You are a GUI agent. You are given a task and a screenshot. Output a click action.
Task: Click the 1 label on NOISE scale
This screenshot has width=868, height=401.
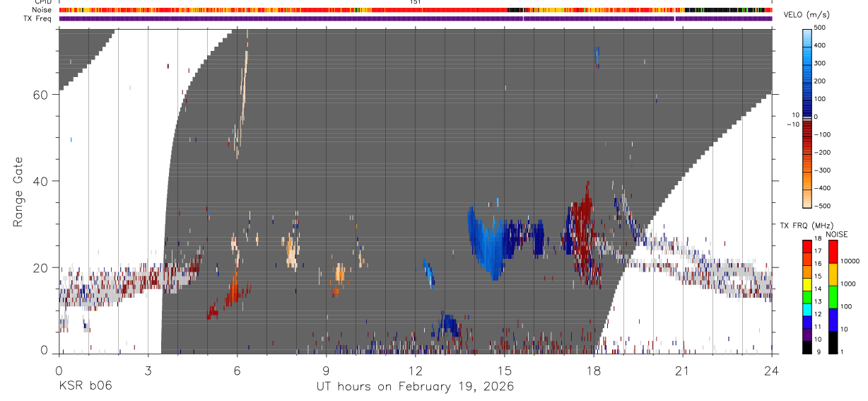pyautogui.click(x=841, y=353)
